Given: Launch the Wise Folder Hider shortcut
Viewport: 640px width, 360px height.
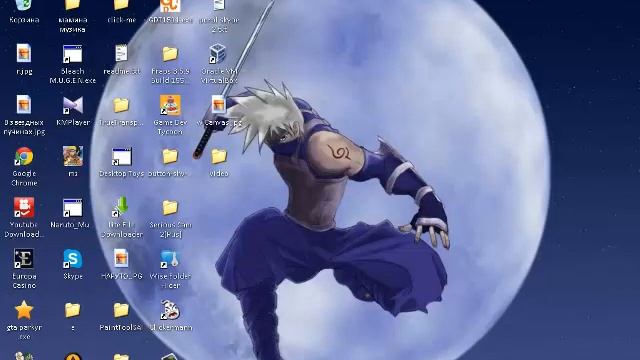Looking at the screenshot, I should [x=170, y=259].
